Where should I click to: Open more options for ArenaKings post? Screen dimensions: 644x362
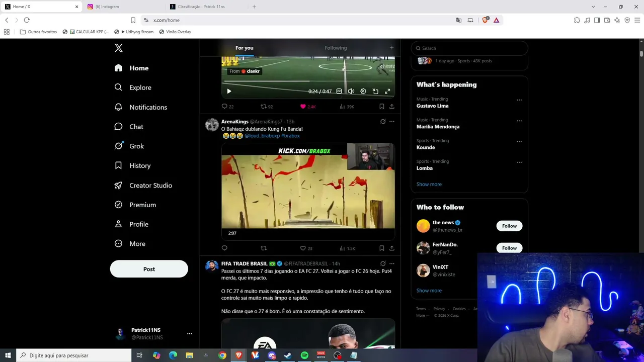[392, 122]
